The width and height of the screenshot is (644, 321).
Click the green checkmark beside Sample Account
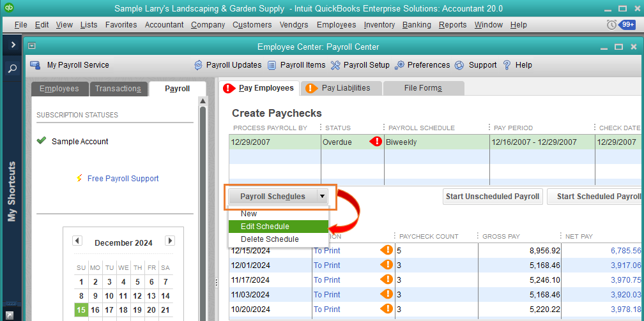click(x=41, y=141)
